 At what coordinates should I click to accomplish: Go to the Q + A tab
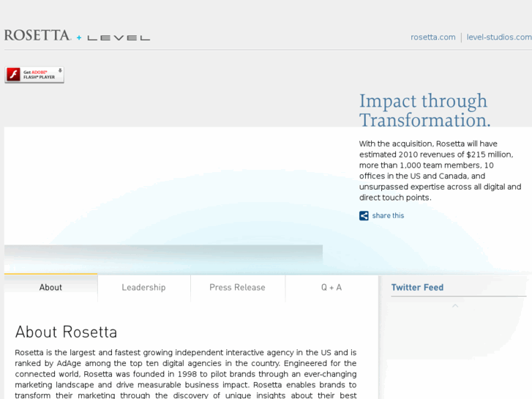pos(331,288)
